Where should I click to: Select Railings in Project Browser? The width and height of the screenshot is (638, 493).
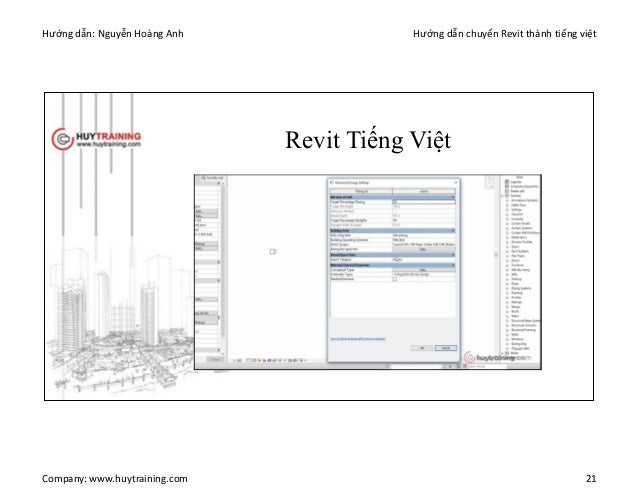click(x=517, y=302)
